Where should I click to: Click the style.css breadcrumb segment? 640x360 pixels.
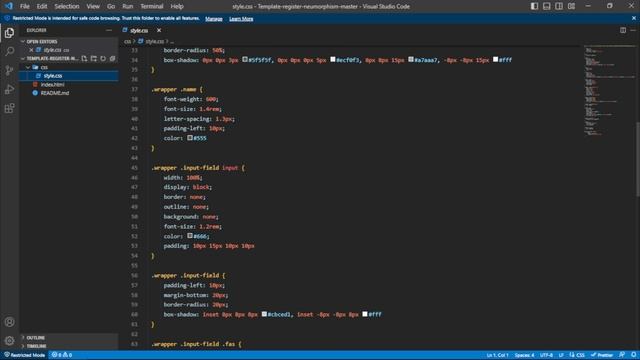pos(155,42)
